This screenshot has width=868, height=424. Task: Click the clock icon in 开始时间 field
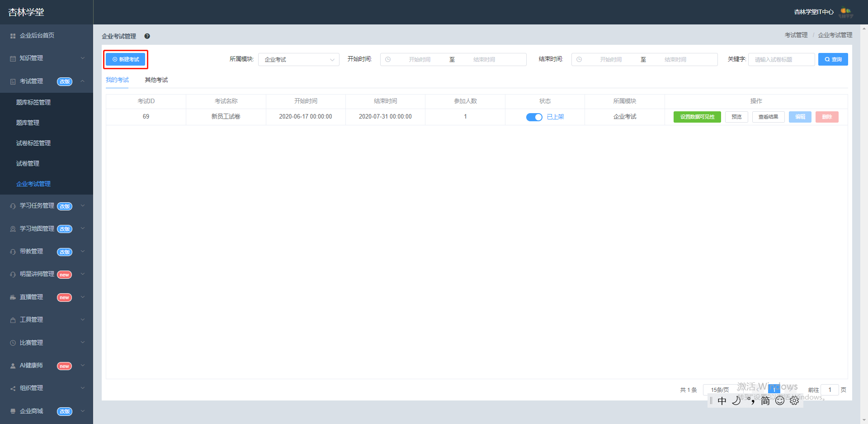point(388,59)
